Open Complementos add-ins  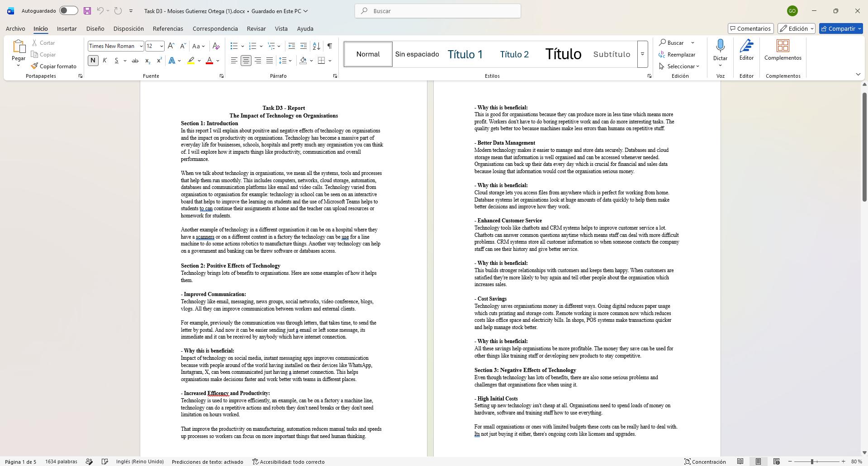pos(783,50)
